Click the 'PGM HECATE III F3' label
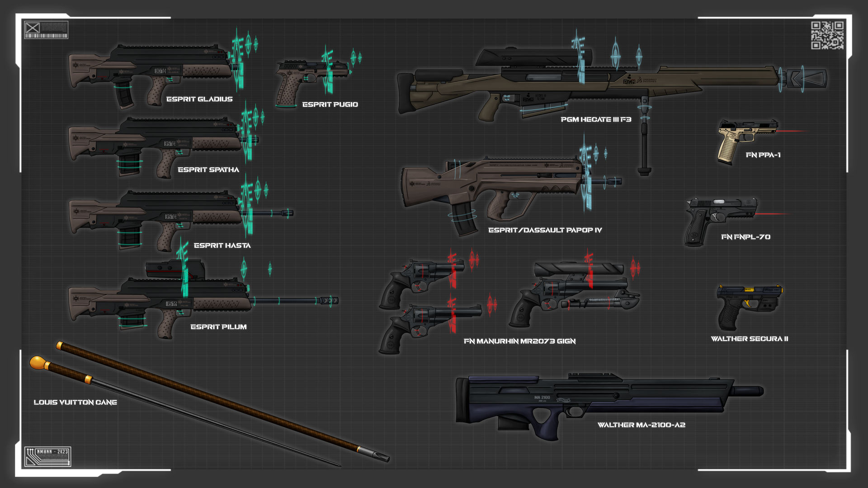Viewport: 868px width, 488px height. pyautogui.click(x=596, y=119)
